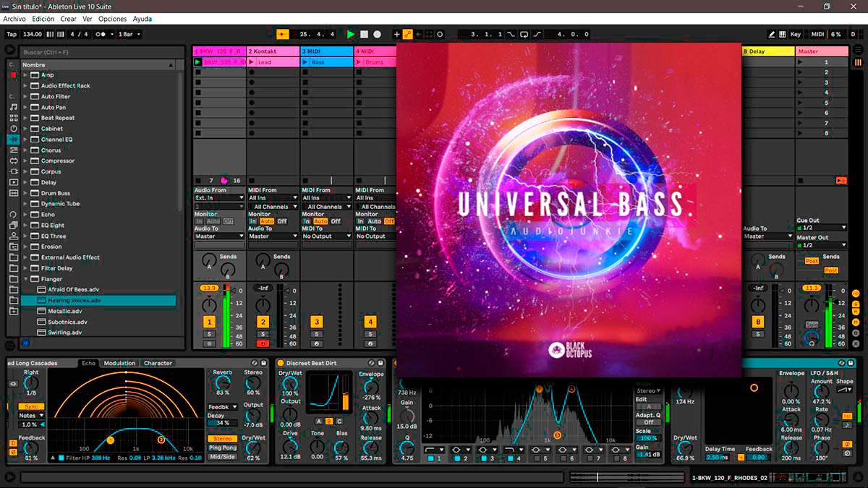Enable Ping Pong mode in Echo
This screenshot has width=868, height=488.
[x=223, y=448]
